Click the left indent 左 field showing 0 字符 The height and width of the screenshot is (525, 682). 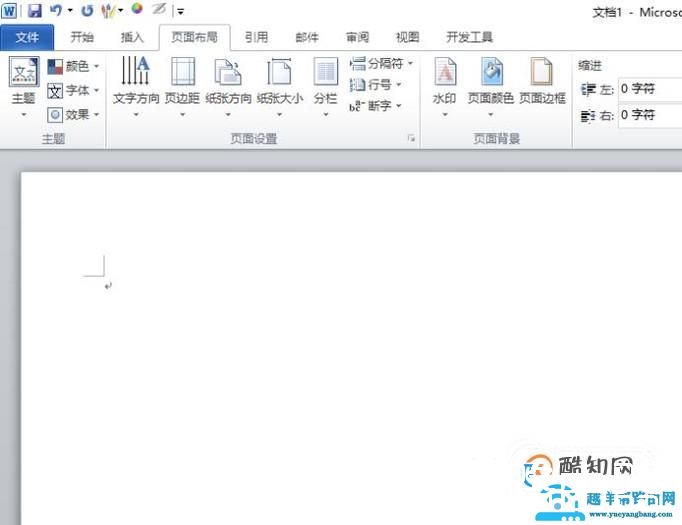(650, 89)
